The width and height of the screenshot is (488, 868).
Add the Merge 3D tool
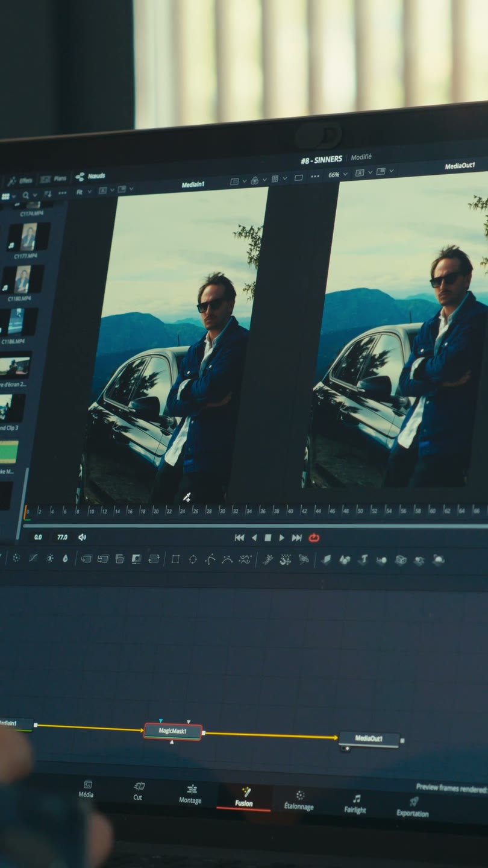coord(381,560)
